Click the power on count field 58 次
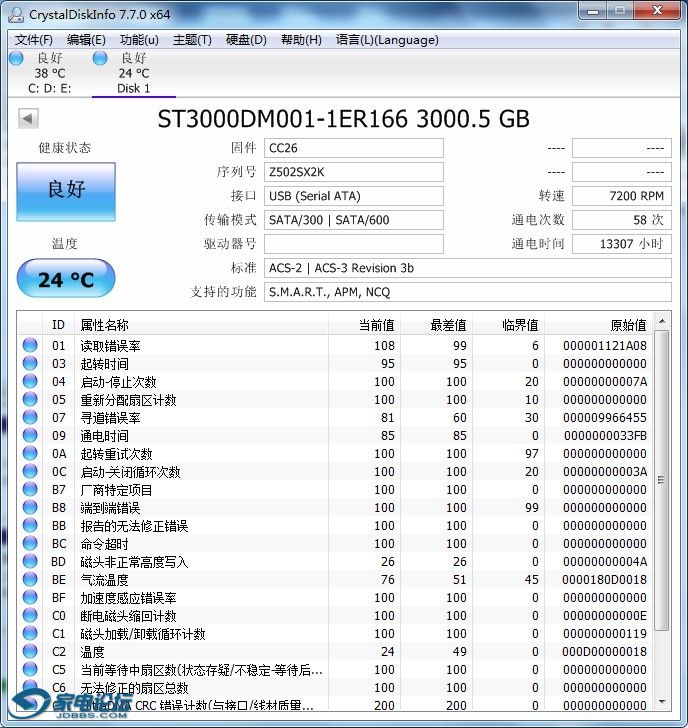688x728 pixels. click(x=622, y=220)
